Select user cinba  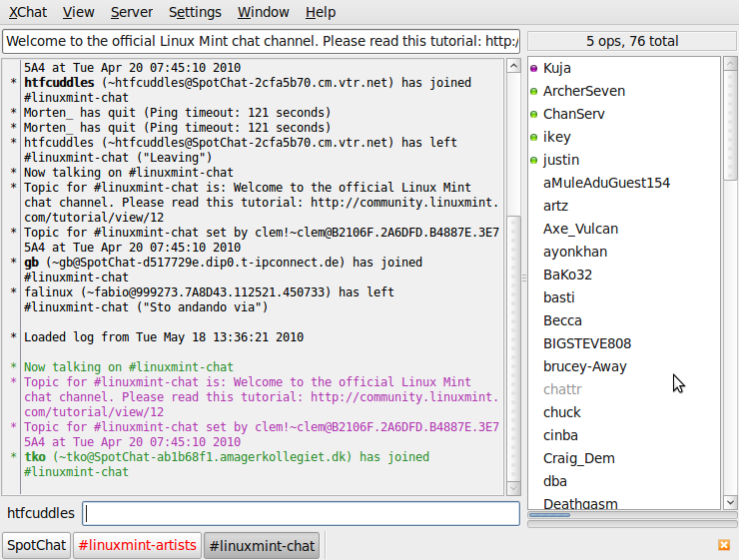click(x=624, y=436)
